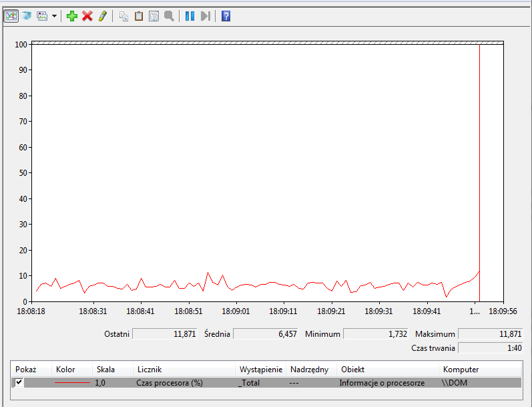Viewport: 532px width, 407px height.
Task: Click the Copy Properties icon
Action: 123,15
